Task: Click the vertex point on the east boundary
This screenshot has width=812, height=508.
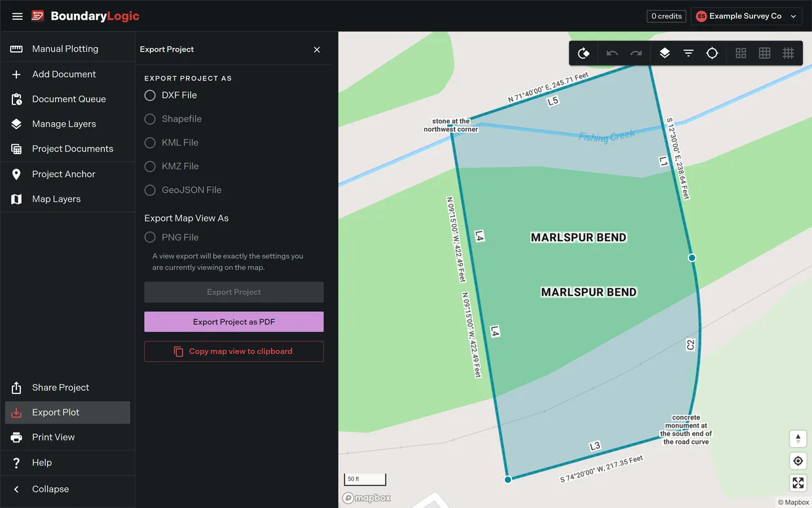Action: (692, 258)
